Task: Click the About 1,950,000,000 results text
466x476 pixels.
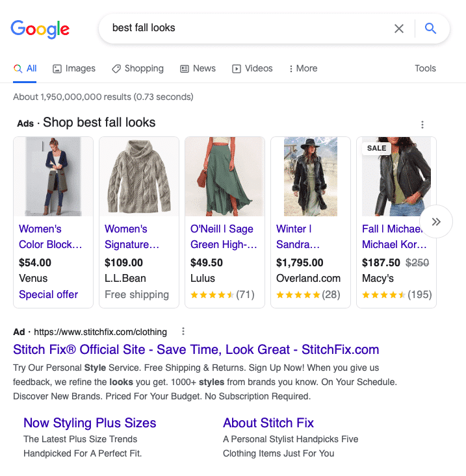Action: tap(103, 97)
